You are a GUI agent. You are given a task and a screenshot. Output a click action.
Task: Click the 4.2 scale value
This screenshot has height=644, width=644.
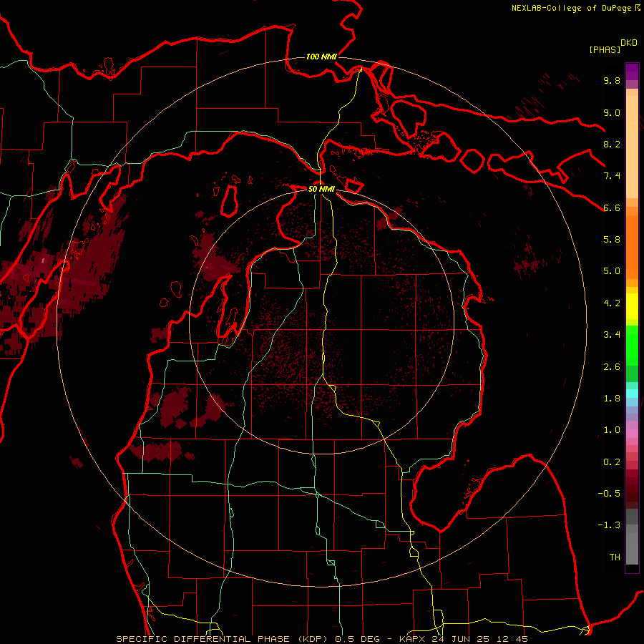[612, 303]
